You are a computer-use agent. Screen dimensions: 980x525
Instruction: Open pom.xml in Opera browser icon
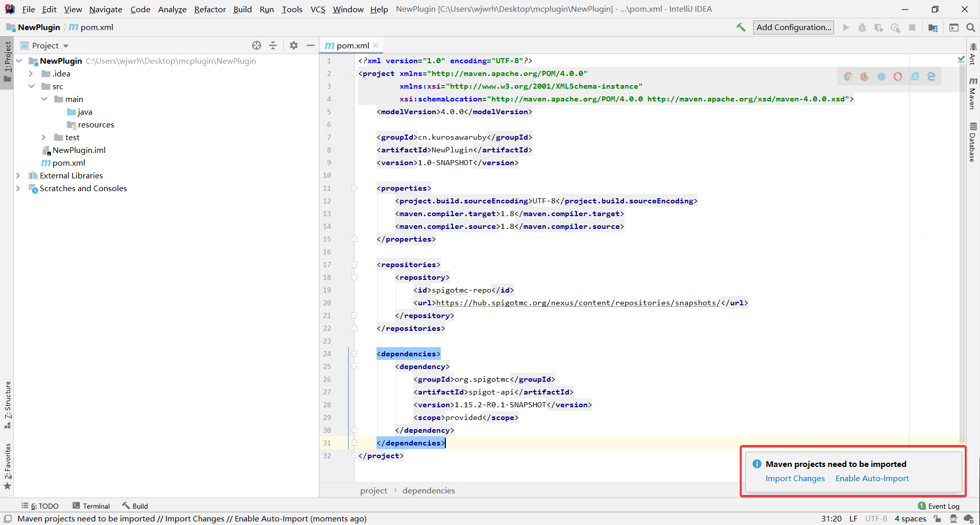pyautogui.click(x=898, y=76)
